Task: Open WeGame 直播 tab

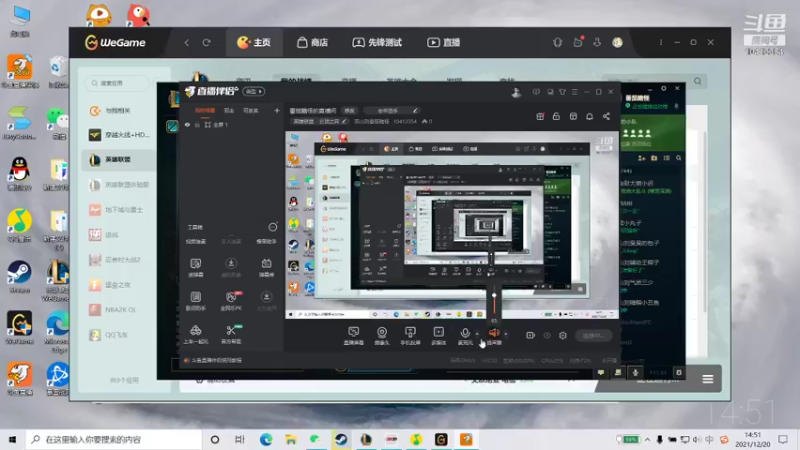Action: coord(443,42)
